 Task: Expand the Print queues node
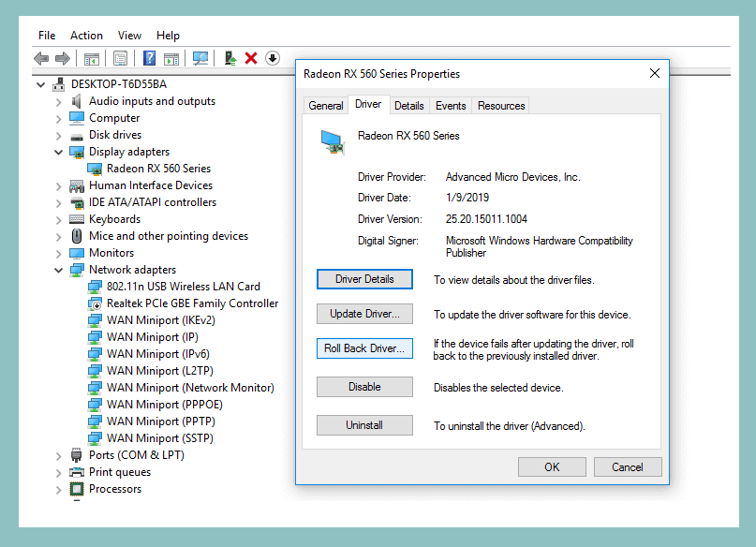58,473
